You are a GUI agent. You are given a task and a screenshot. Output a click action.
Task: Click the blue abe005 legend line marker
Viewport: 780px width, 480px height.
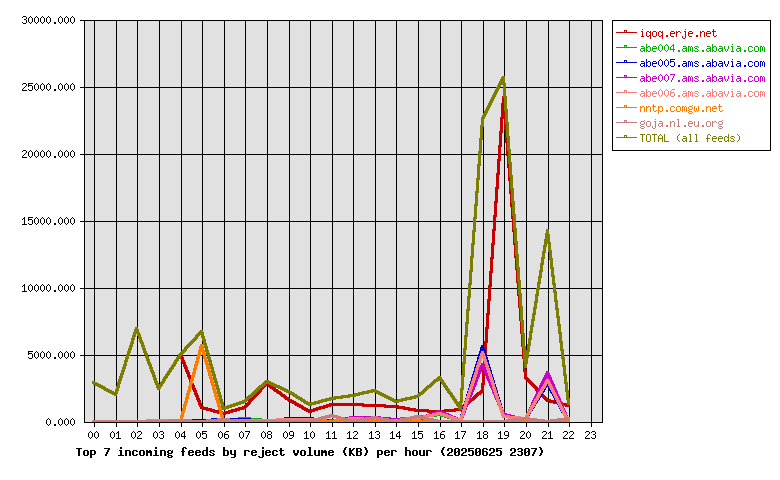pos(626,63)
